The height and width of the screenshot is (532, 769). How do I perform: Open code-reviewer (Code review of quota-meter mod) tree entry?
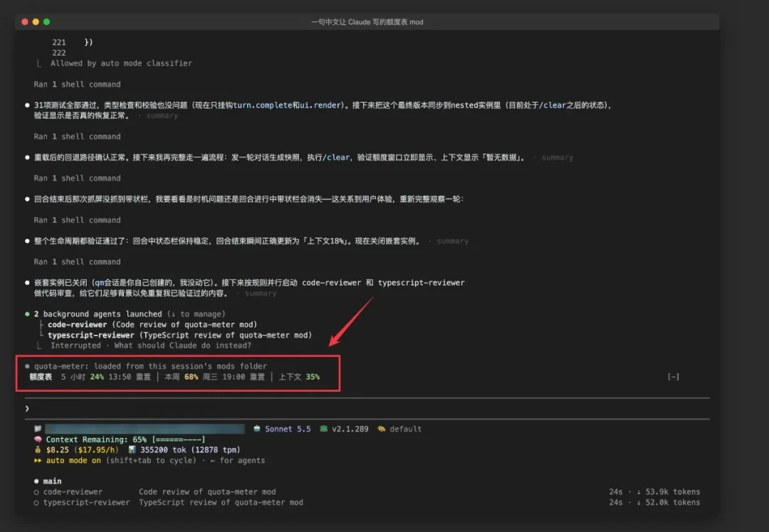pyautogui.click(x=152, y=325)
